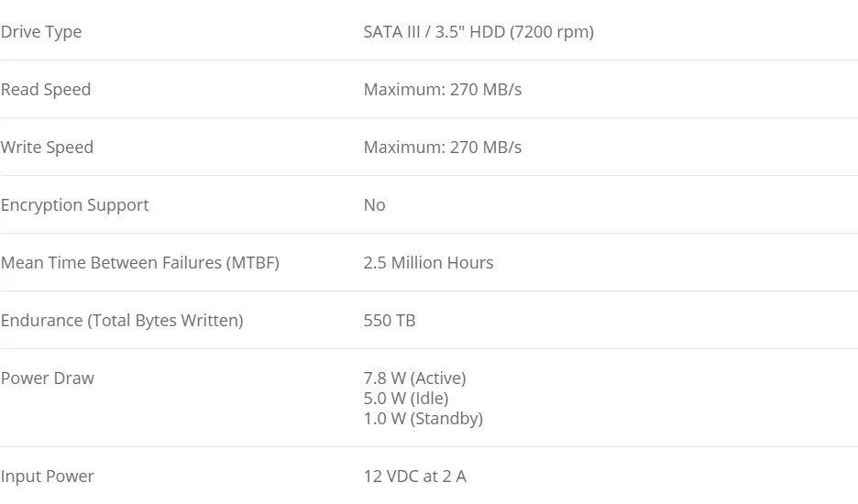
Task: Select the 1.0 W (Standby) text
Action: coord(423,419)
